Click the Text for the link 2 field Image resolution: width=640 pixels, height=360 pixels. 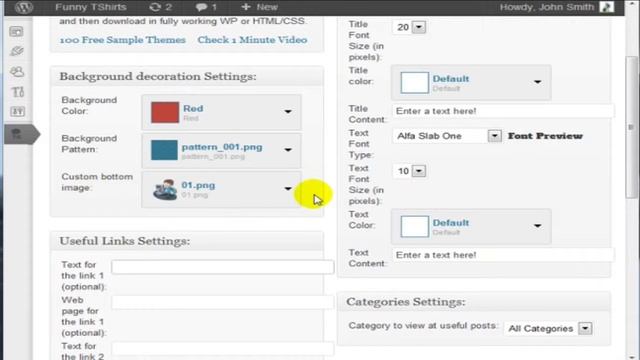(x=222, y=349)
